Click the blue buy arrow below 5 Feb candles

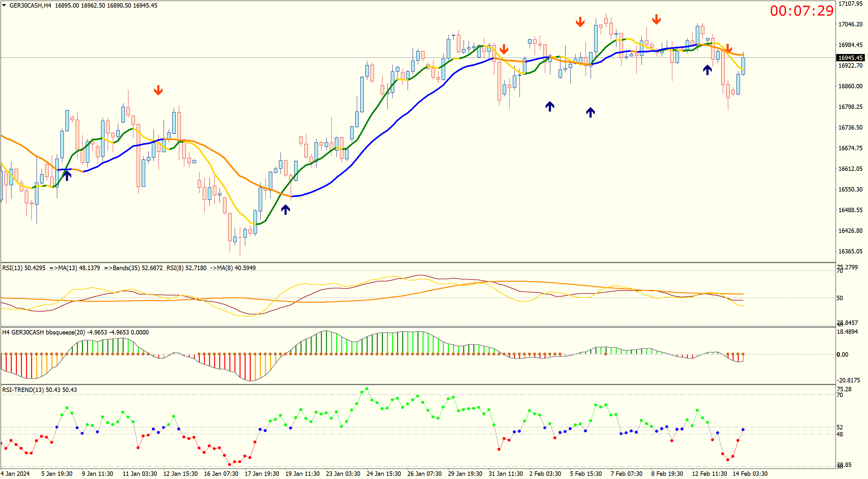coord(590,112)
